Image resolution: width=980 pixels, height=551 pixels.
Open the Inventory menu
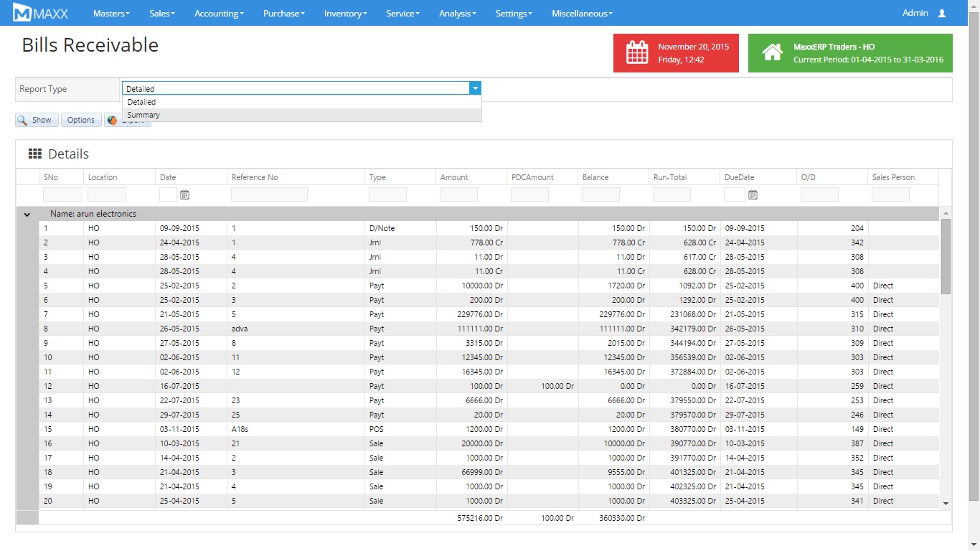[x=345, y=14]
